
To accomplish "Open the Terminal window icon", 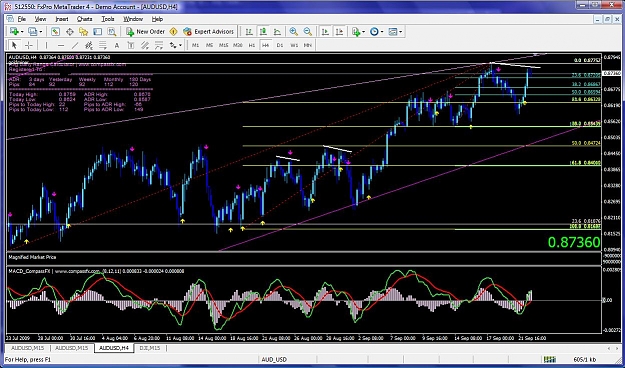I will click(97, 31).
